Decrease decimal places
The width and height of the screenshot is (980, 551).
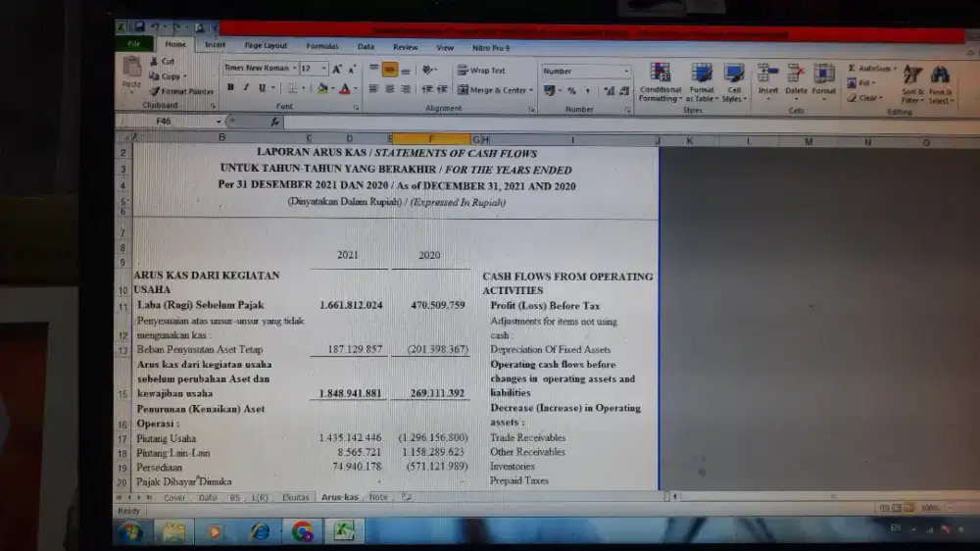tap(623, 91)
